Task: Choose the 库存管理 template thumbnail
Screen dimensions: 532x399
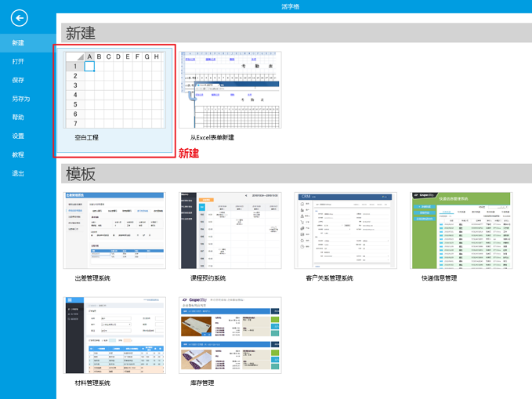Action: (230, 336)
